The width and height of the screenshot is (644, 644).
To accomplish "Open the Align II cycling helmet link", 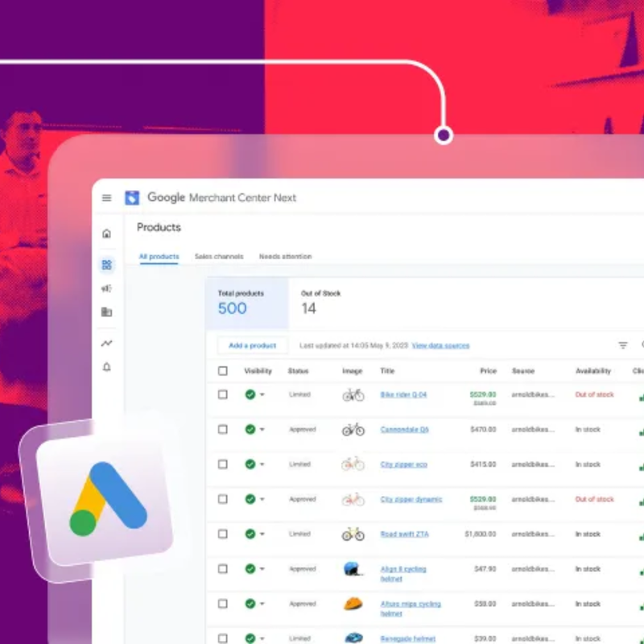I will [403, 574].
